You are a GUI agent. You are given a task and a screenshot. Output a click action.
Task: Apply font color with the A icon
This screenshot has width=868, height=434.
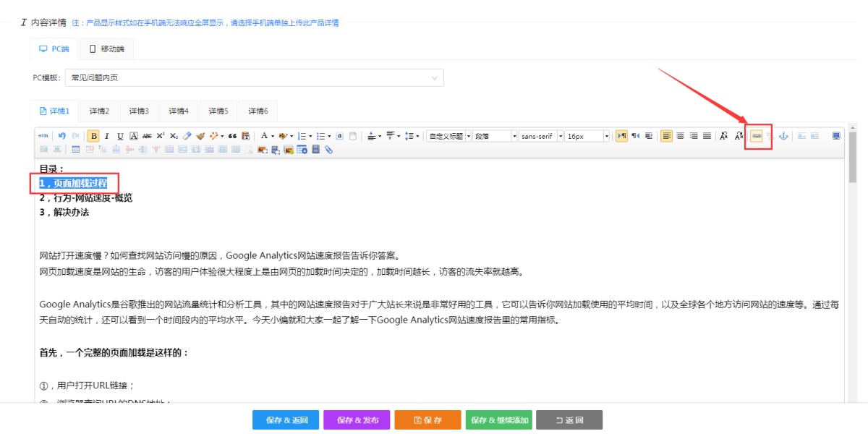264,136
